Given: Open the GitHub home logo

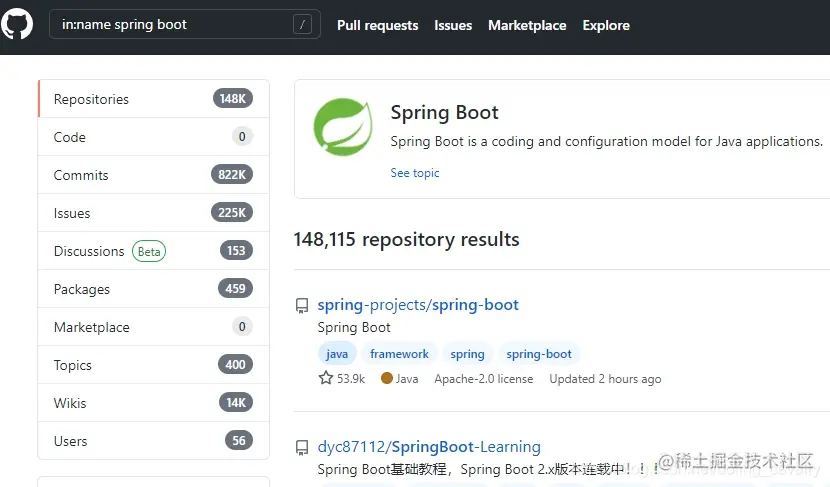Looking at the screenshot, I should [x=16, y=24].
